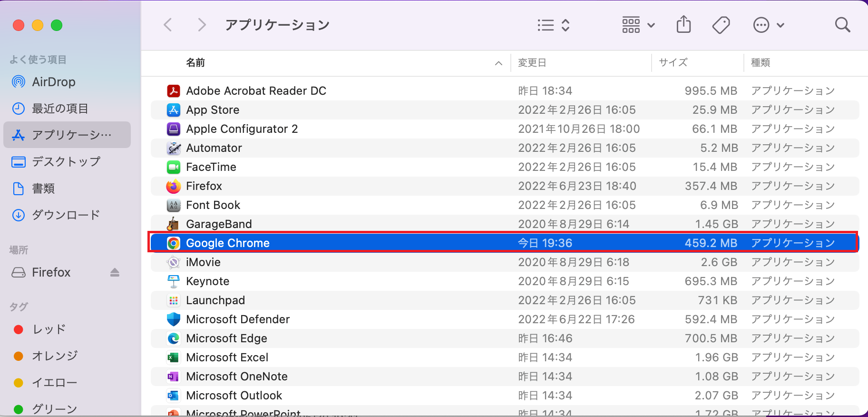This screenshot has height=417, width=868.
Task: Click the 2.6 GB size value
Action: click(719, 262)
